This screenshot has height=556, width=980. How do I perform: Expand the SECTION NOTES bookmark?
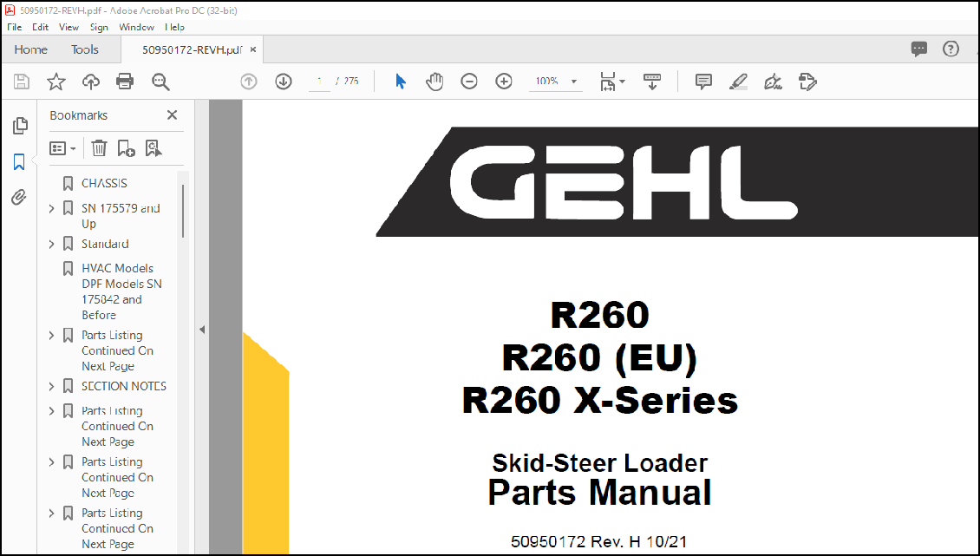(52, 387)
